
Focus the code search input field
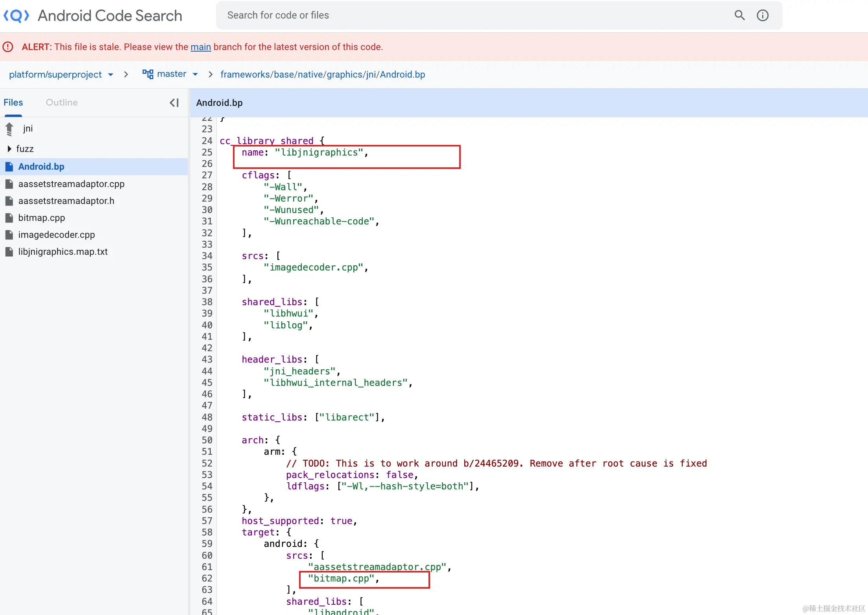(x=472, y=15)
